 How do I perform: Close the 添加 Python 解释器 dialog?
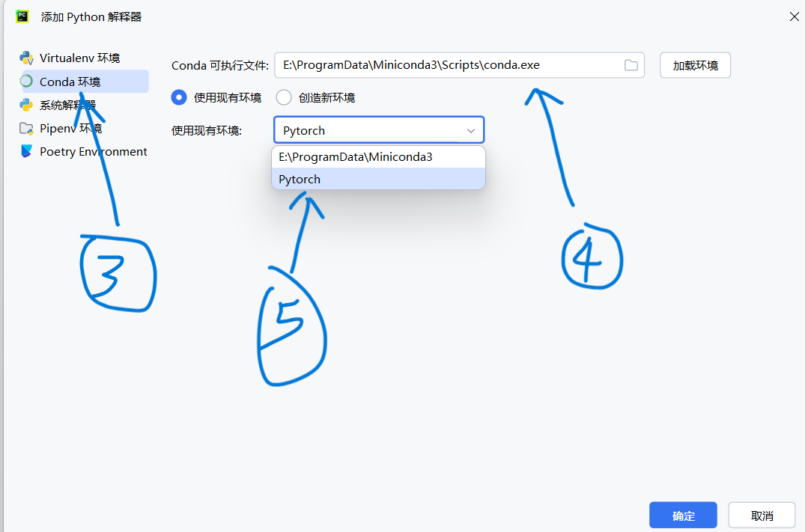pos(795,17)
